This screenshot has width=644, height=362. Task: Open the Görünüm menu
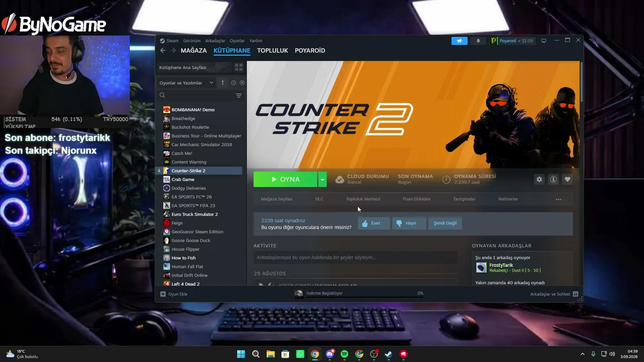pyautogui.click(x=192, y=41)
